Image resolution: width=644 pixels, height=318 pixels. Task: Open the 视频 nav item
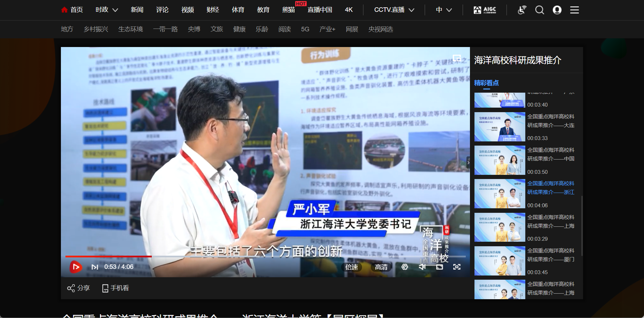coord(188,10)
